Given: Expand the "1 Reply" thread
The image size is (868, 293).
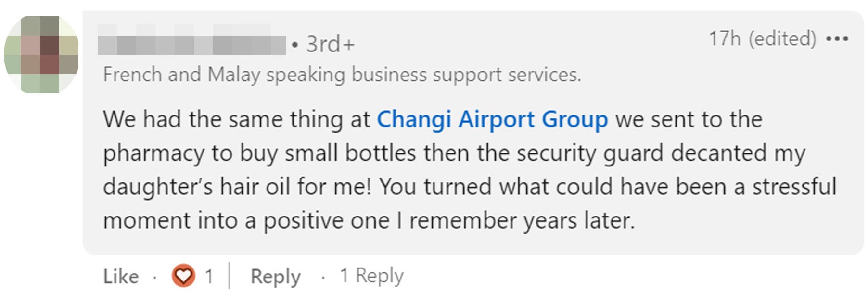Looking at the screenshot, I should click(371, 276).
